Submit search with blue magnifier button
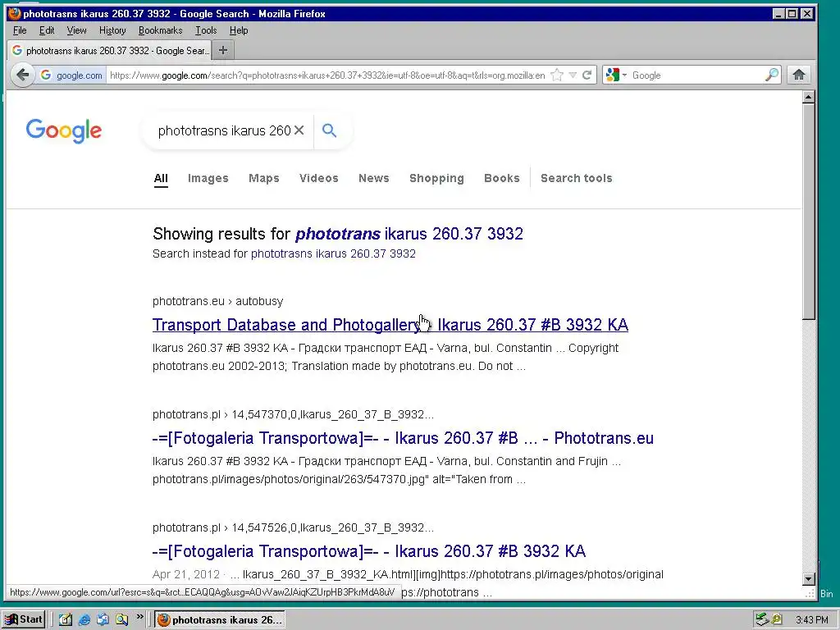 [330, 130]
